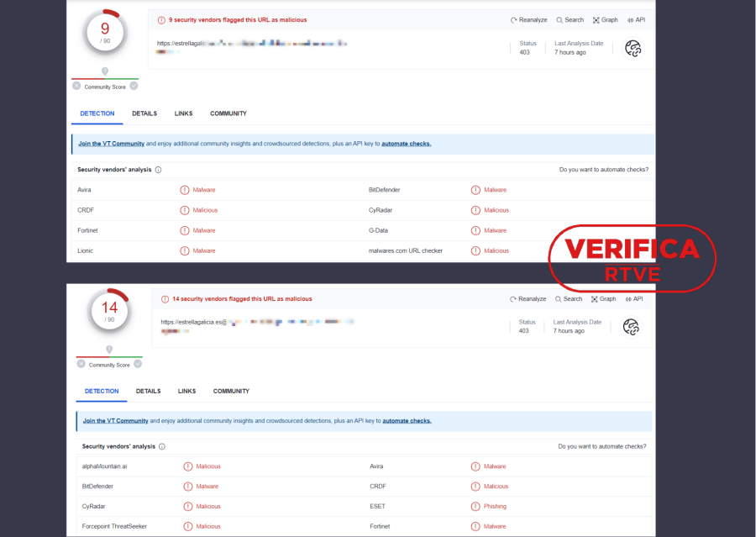The width and height of the screenshot is (756, 537).
Task: Upvote the second report's Community Score checkmark
Action: 137,364
